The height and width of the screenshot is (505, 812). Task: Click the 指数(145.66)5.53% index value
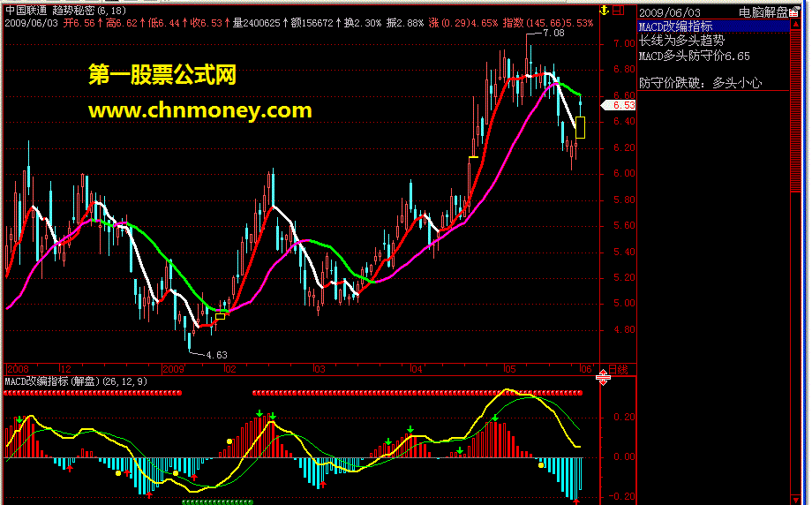(548, 23)
